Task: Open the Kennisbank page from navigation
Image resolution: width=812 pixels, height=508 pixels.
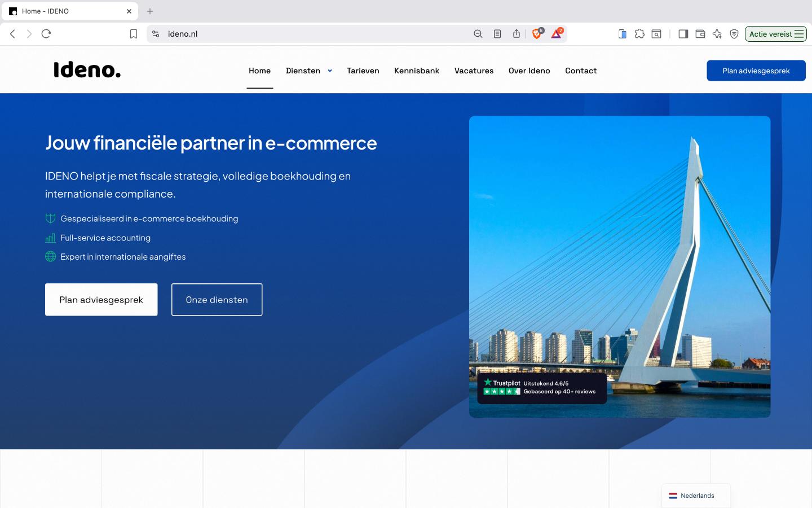Action: [x=417, y=71]
